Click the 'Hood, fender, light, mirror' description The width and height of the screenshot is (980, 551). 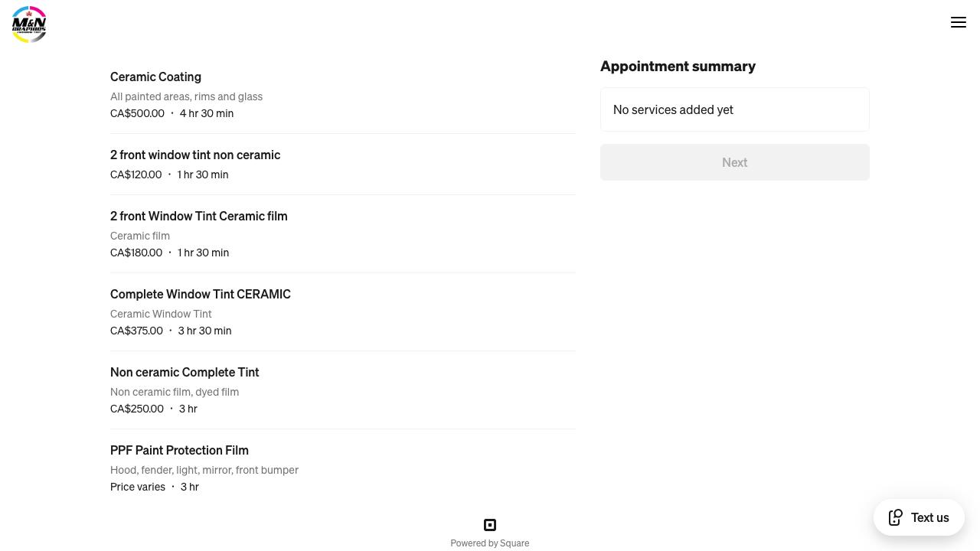pyautogui.click(x=204, y=470)
